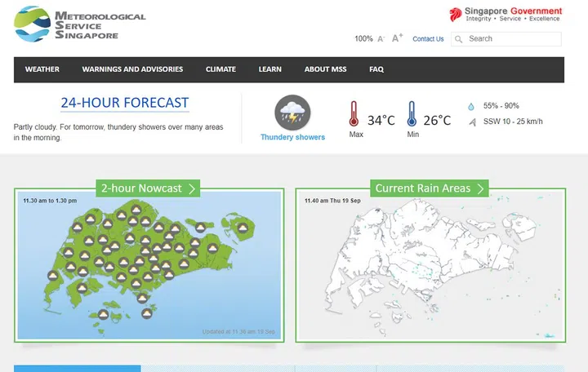Click the red max temperature thermometer icon

[x=354, y=113]
